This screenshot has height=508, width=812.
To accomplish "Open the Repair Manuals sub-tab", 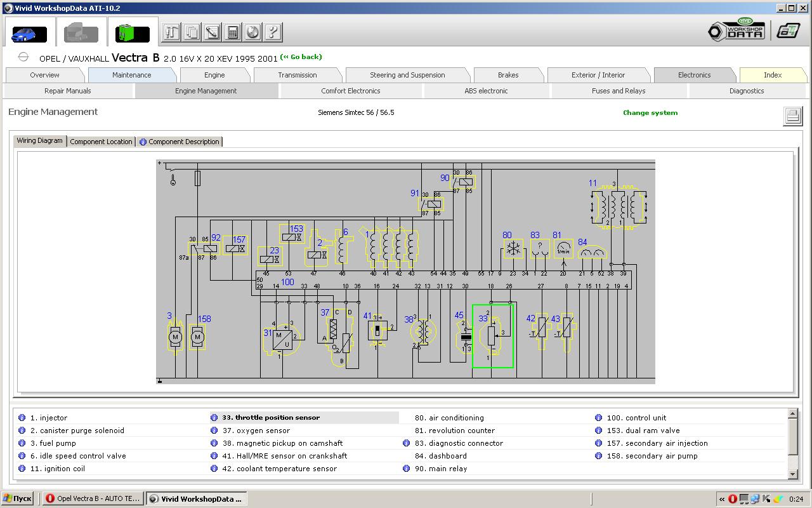I will pyautogui.click(x=68, y=91).
